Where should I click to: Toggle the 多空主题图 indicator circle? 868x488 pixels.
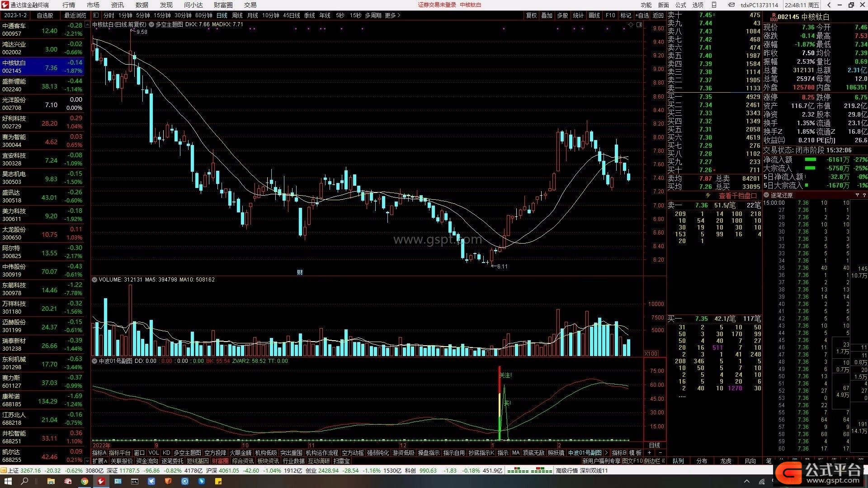151,24
